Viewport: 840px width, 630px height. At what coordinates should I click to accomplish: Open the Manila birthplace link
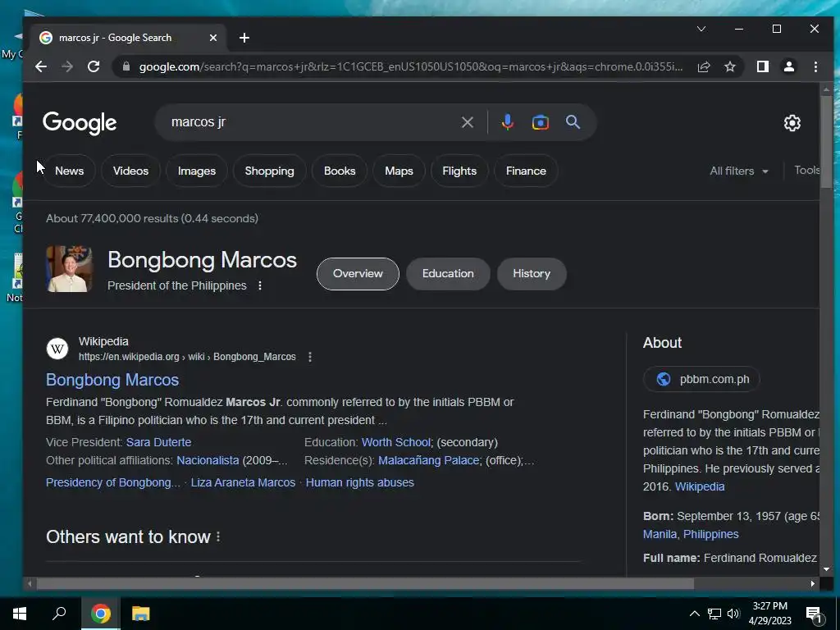click(660, 535)
